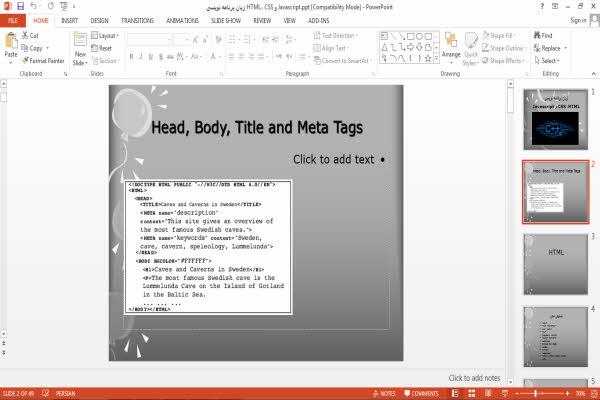600x400 pixels.
Task: Reset the slide layout
Action: click(x=101, y=48)
